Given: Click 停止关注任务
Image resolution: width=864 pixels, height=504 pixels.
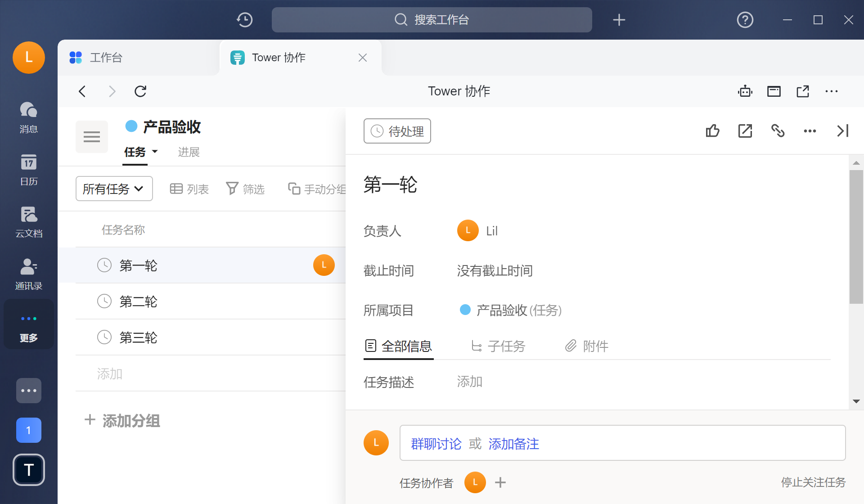Looking at the screenshot, I should [x=814, y=482].
